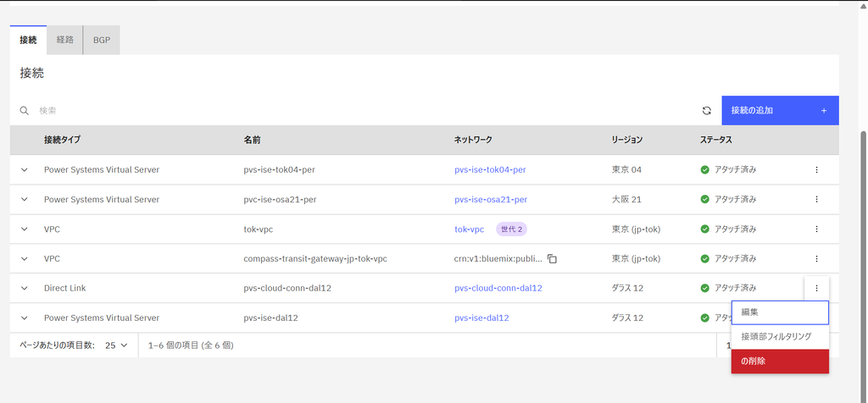868x403 pixels.
Task: Select 編集 from overflow menu
Action: 780,312
